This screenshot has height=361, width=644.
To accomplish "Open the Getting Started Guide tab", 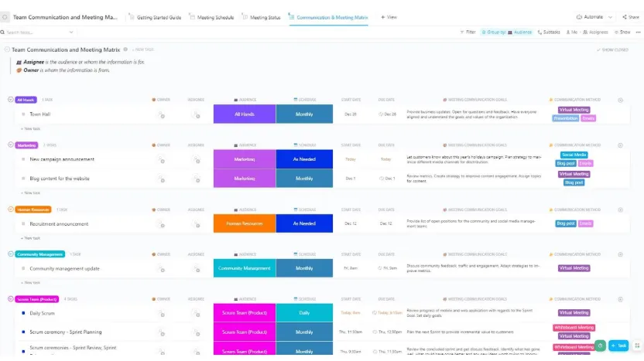I will (155, 17).
